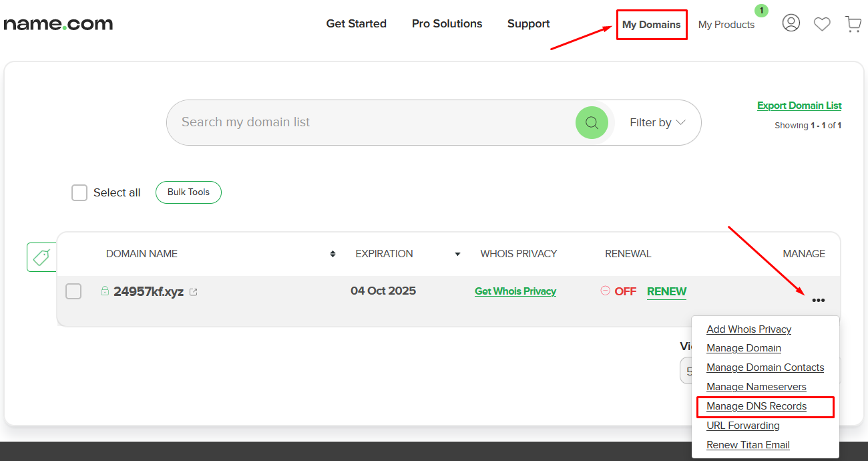Click the tag label icon beside the domain table
Image resolution: width=868 pixels, height=461 pixels.
[41, 257]
